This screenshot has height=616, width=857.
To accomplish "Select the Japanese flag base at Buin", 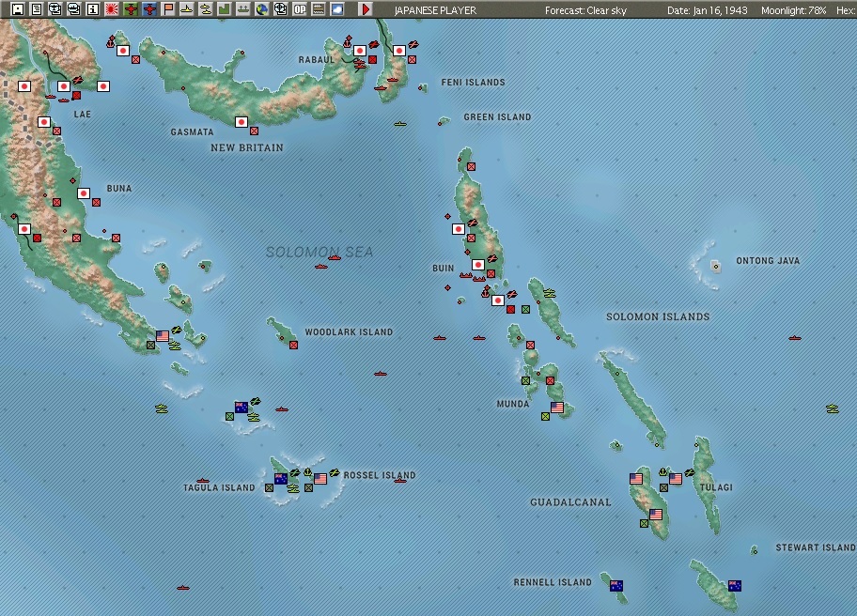I will click(x=478, y=265).
